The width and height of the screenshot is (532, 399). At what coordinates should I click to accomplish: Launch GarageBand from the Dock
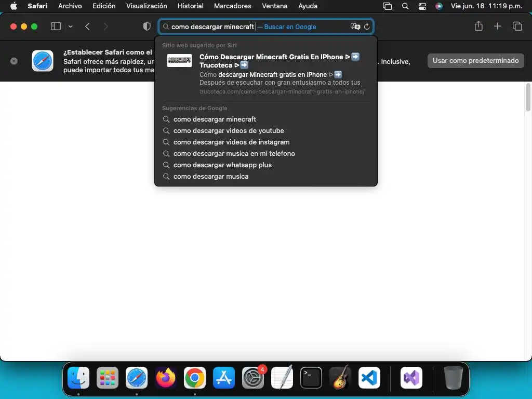point(340,378)
